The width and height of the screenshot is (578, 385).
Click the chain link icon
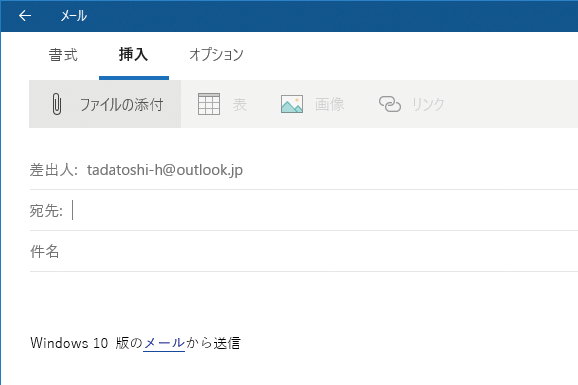click(x=390, y=104)
